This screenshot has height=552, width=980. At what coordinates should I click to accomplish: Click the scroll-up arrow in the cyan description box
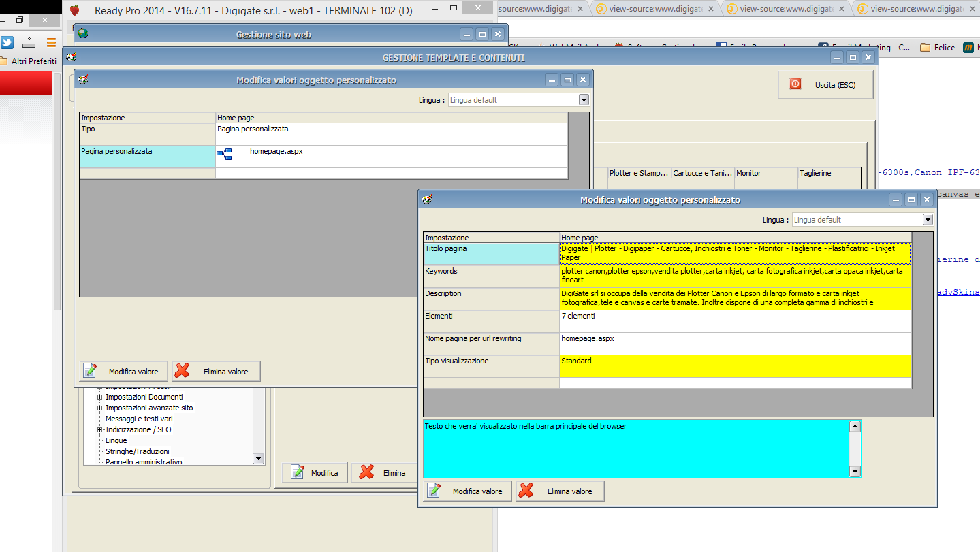pyautogui.click(x=855, y=427)
